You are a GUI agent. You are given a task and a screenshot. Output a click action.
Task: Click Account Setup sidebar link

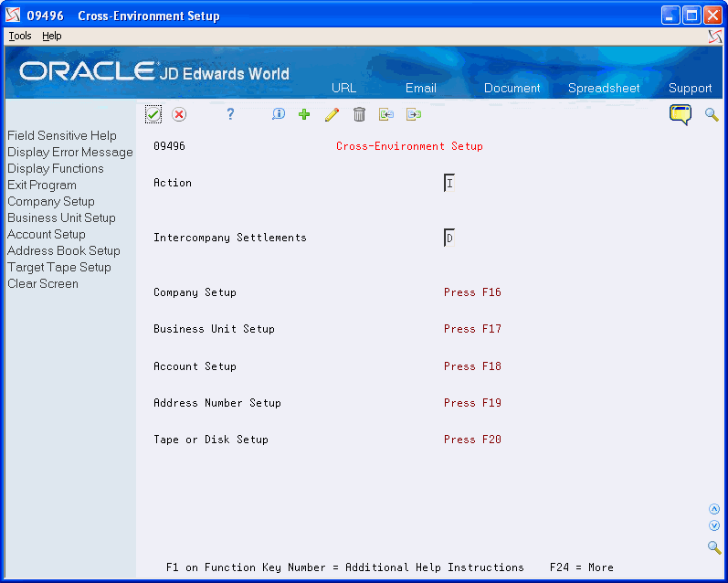[47, 234]
